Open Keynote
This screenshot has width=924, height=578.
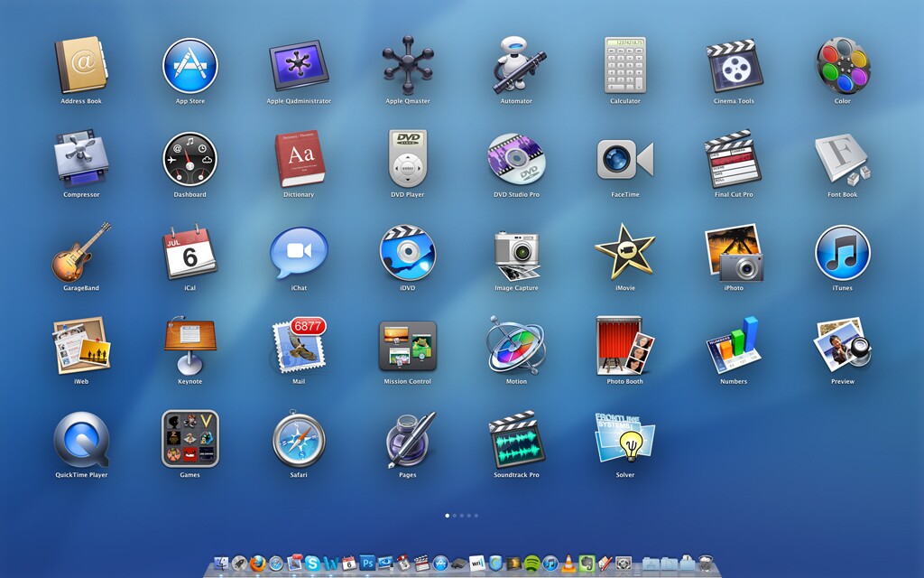click(189, 346)
